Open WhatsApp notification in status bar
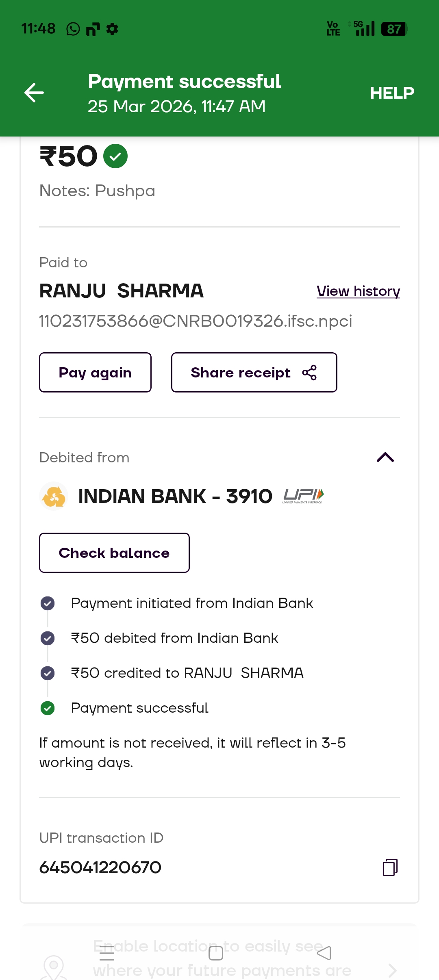Viewport: 439px width, 980px height. [73, 29]
